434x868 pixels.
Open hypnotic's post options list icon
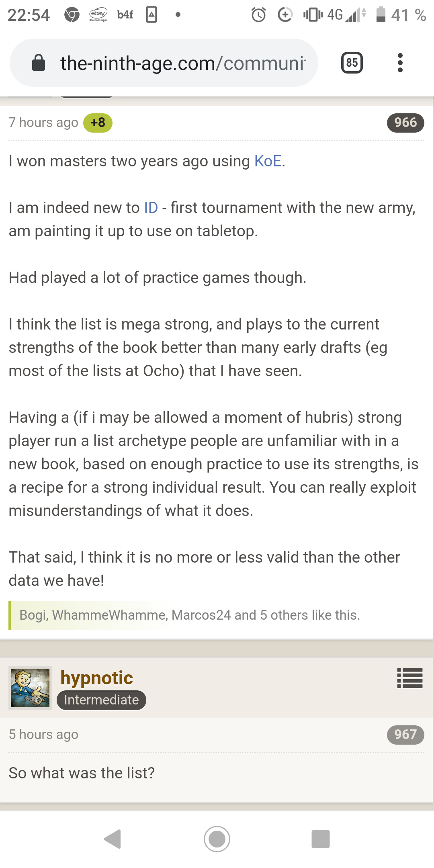point(409,678)
